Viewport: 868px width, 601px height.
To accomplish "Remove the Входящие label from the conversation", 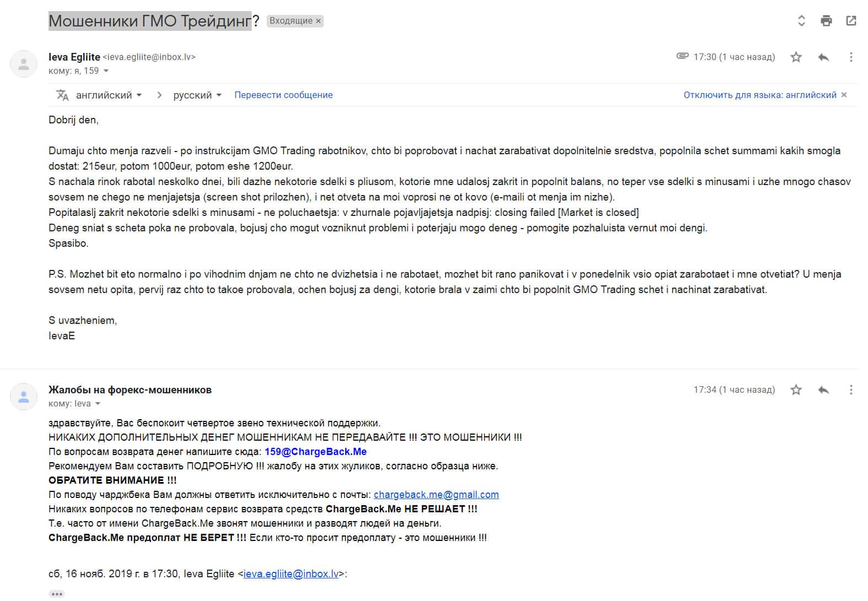I will [x=318, y=21].
